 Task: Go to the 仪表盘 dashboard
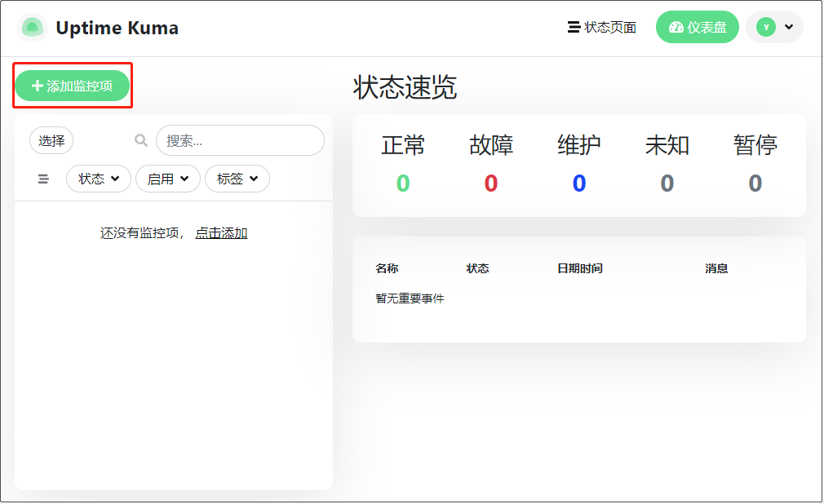(697, 28)
